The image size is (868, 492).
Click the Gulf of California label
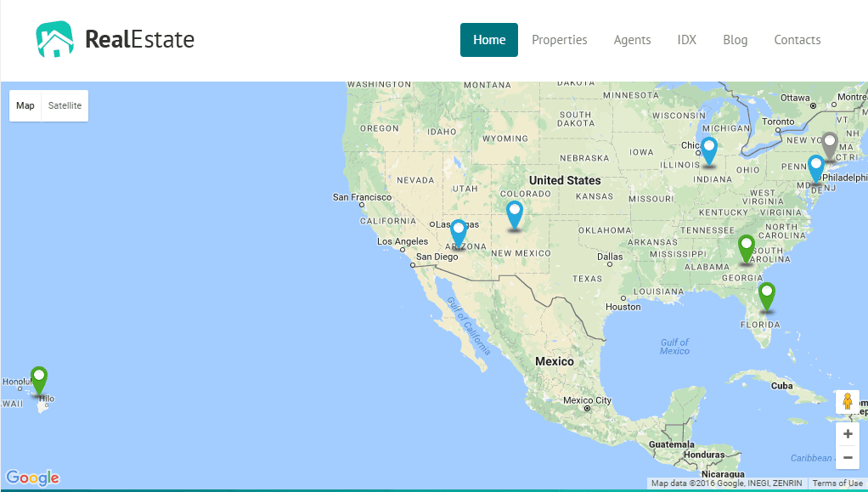click(x=469, y=325)
